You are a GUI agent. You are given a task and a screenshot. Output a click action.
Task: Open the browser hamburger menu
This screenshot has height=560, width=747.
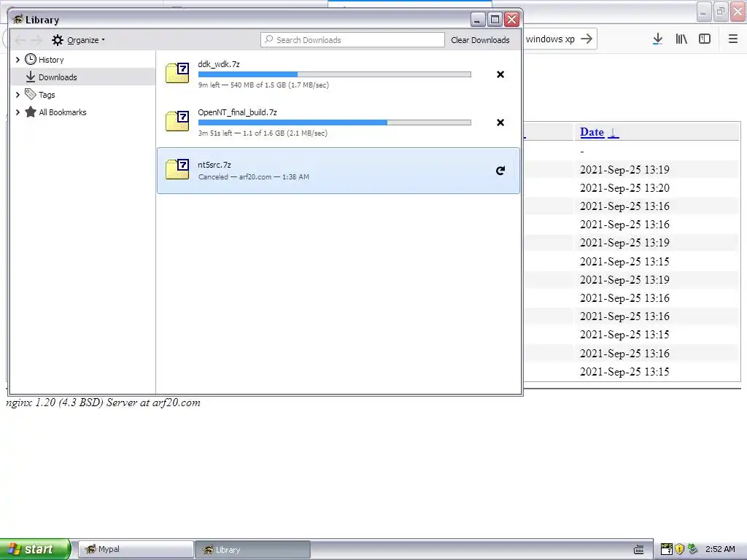coord(732,39)
